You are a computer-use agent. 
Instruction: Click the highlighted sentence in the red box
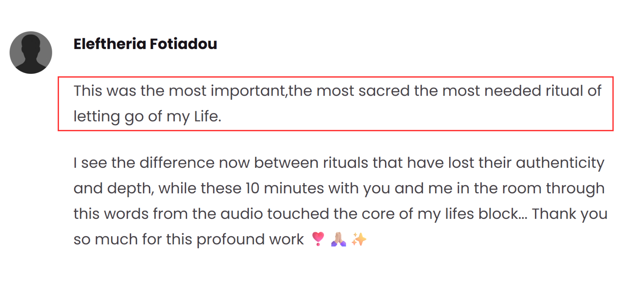click(335, 103)
